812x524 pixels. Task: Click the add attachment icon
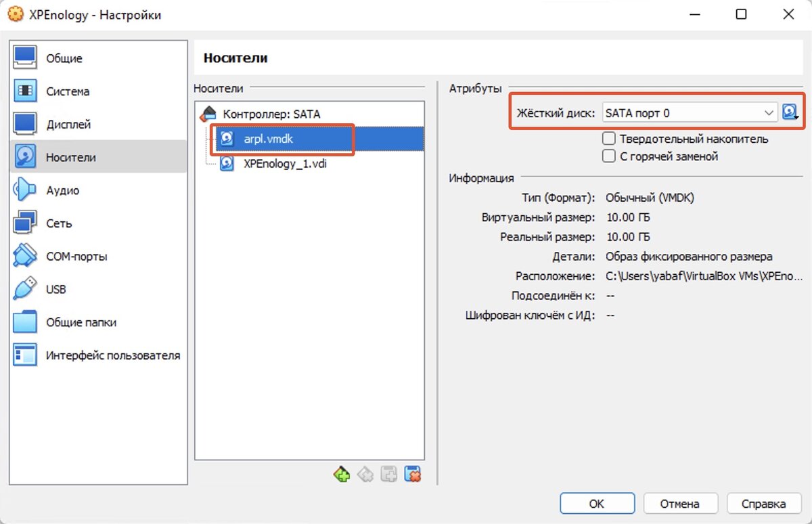coord(388,474)
